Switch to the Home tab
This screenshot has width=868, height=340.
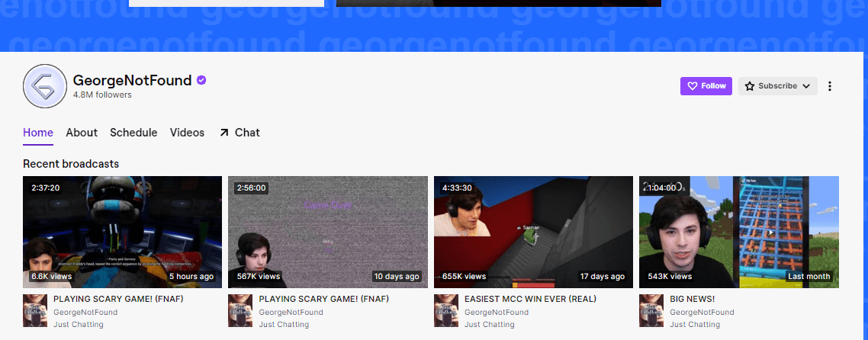pyautogui.click(x=38, y=133)
